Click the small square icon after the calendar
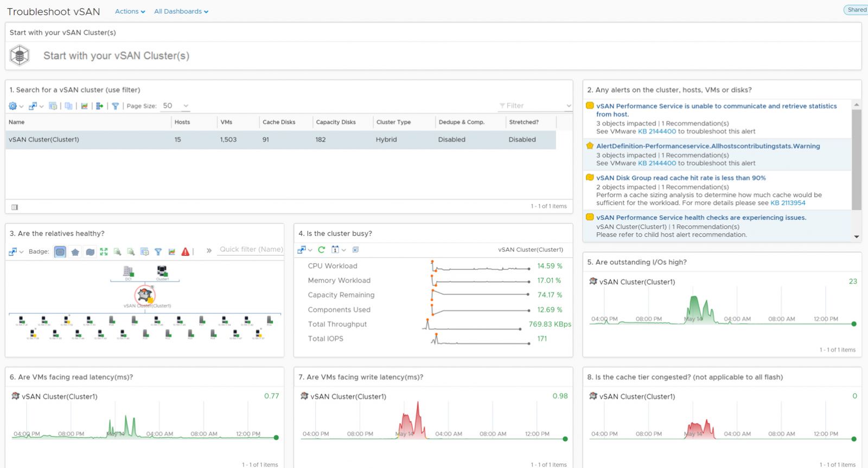Viewport: 868px width, 468px height. [x=356, y=250]
